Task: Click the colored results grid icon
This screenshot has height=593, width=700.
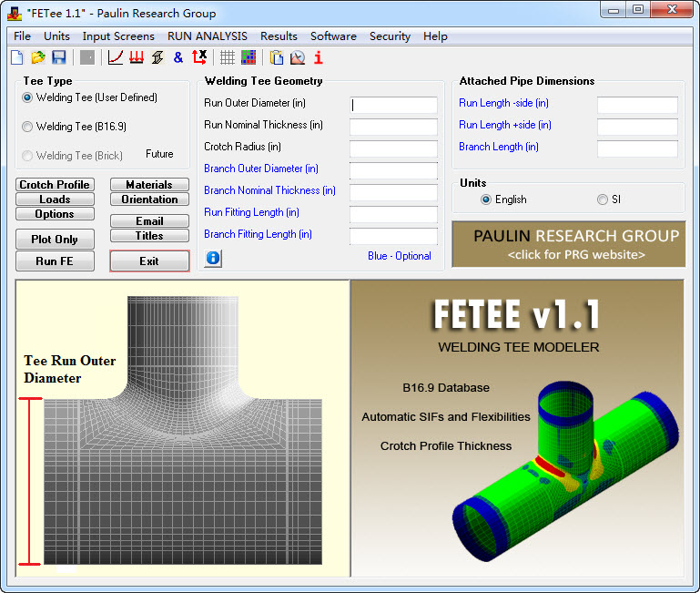Action: 249,57
